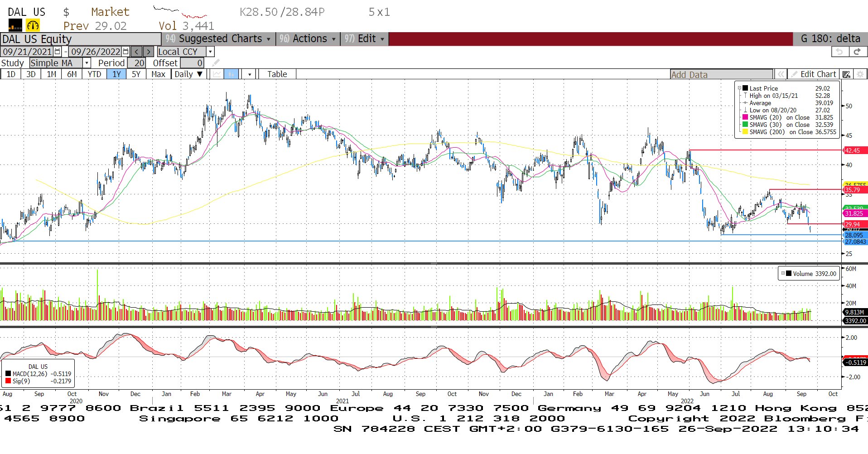Click Prev 29.02 quote text
The image size is (868, 454).
pos(95,26)
